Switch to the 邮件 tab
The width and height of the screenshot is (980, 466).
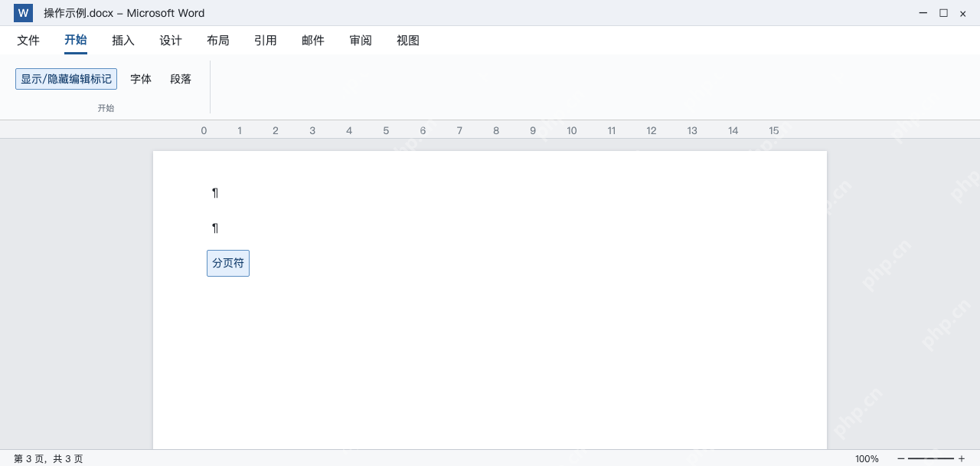pos(313,41)
